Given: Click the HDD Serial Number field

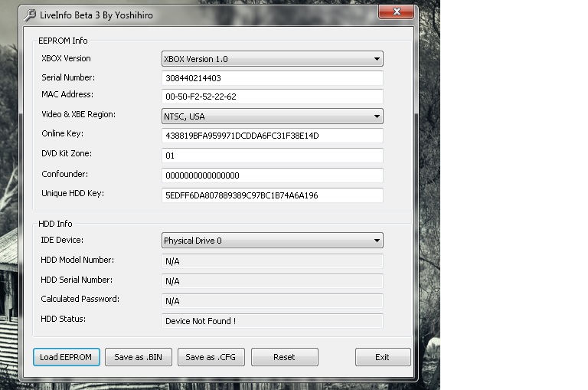Looking at the screenshot, I should pyautogui.click(x=273, y=281).
